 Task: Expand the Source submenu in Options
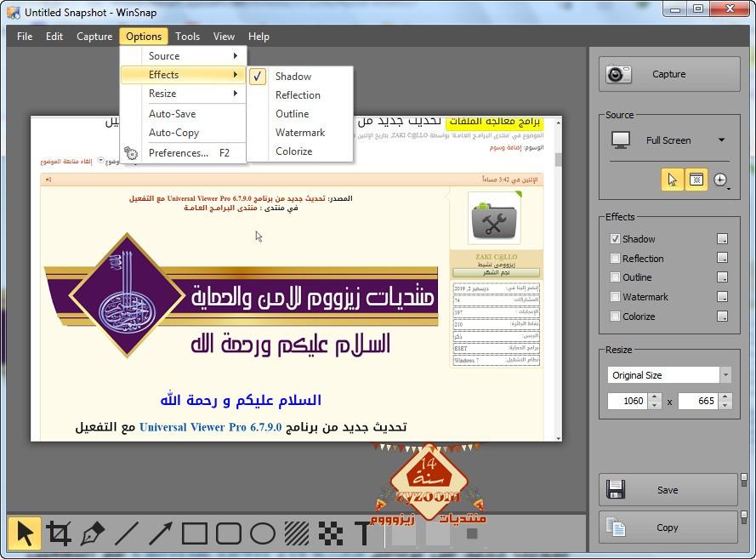click(184, 56)
